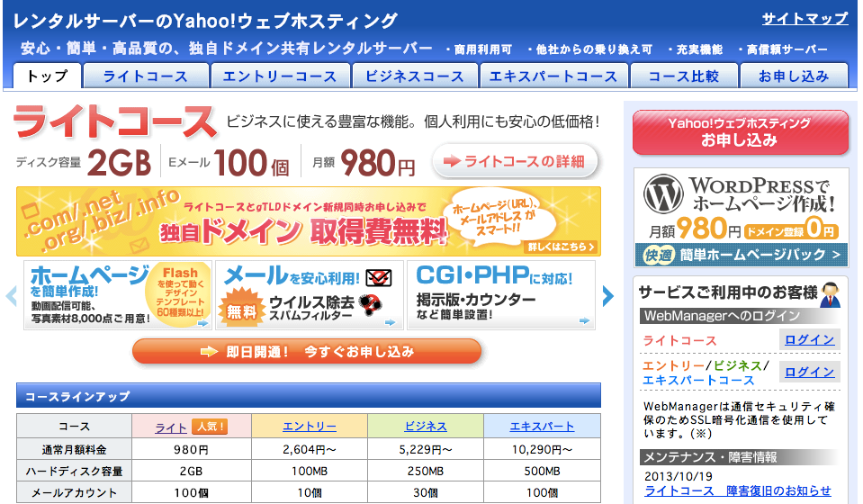Click the レンタルサーバーのYahoo!ウェブホスティング title
Image resolution: width=863 pixels, height=504 pixels.
[205, 21]
